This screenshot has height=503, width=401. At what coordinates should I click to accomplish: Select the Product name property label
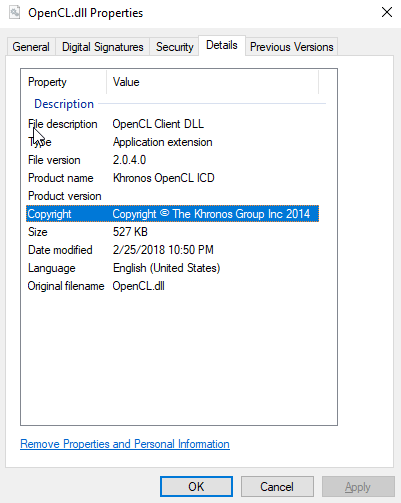point(61,178)
